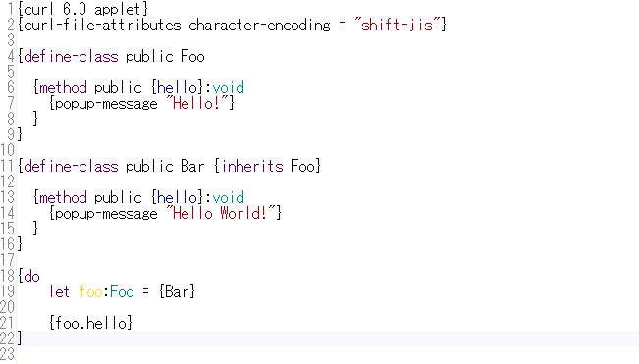Click line number 17 in gutter

coord(8,260)
